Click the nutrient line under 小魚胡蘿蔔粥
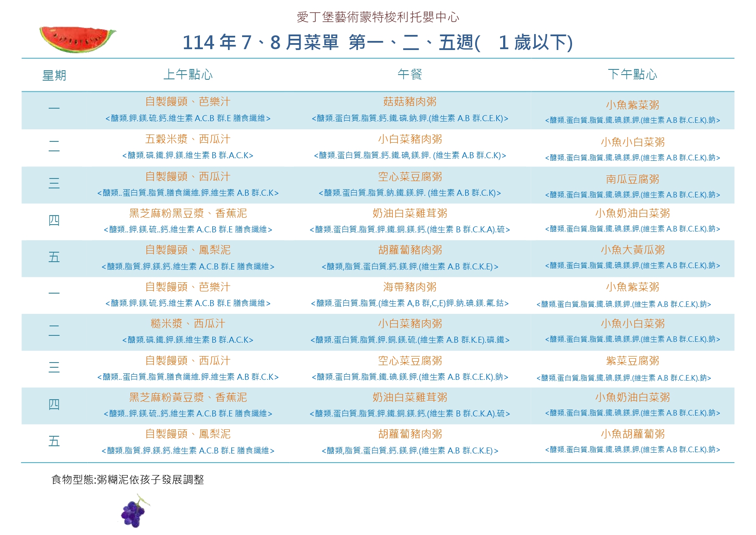Screen dimensions: 756x535 point(632,450)
